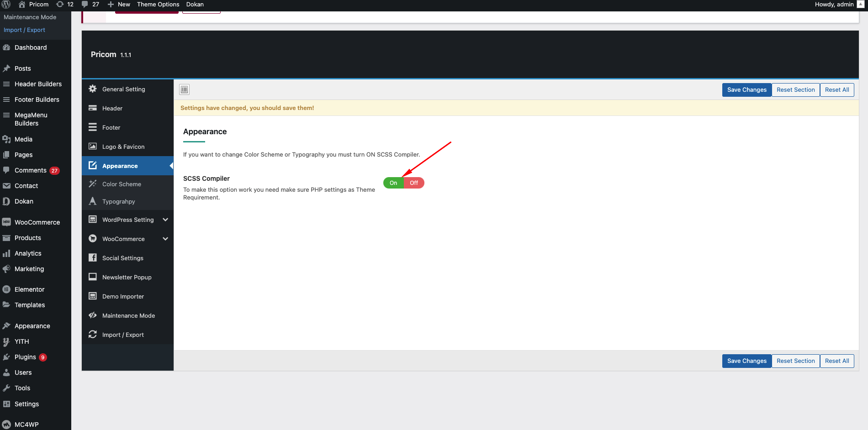Image resolution: width=868 pixels, height=430 pixels.
Task: Click the top Save Changes button
Action: pyautogui.click(x=747, y=90)
